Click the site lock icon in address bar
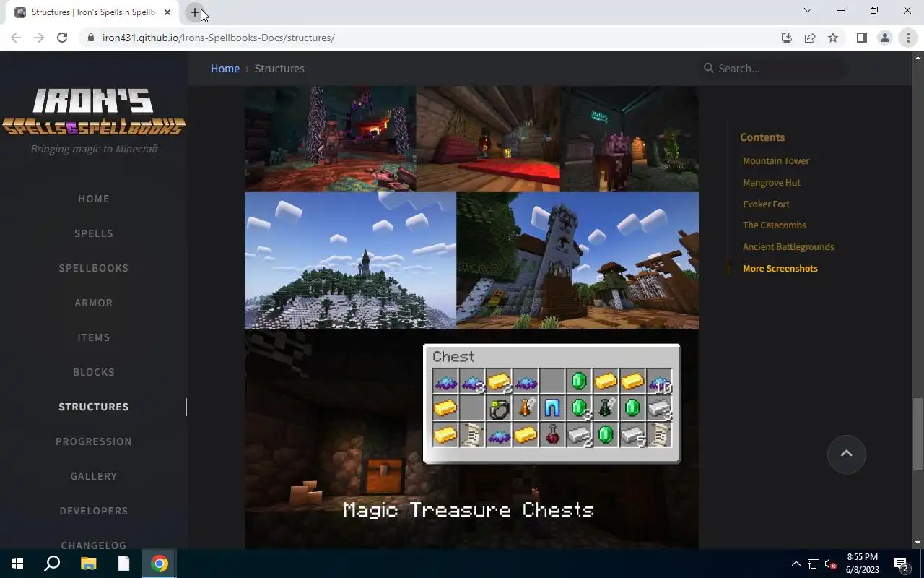Viewport: 924px width, 578px height. click(91, 38)
